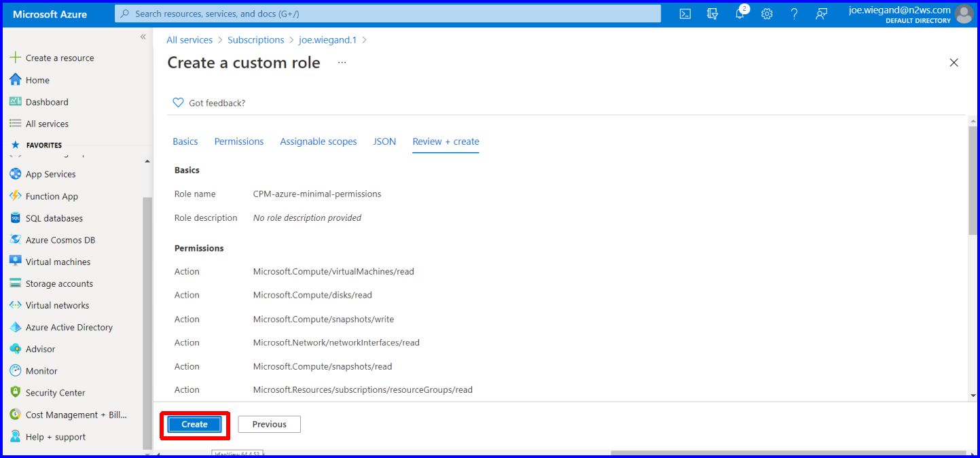Open the Directory + subscription filter icon
Viewport: 980px width, 458px height.
(712, 14)
